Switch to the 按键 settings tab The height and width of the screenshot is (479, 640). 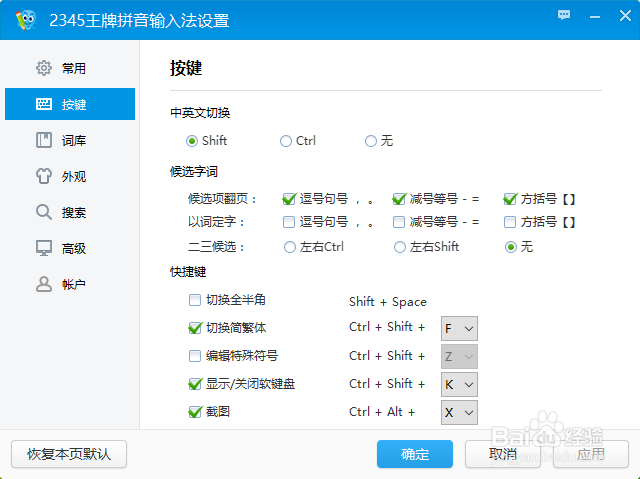point(70,104)
